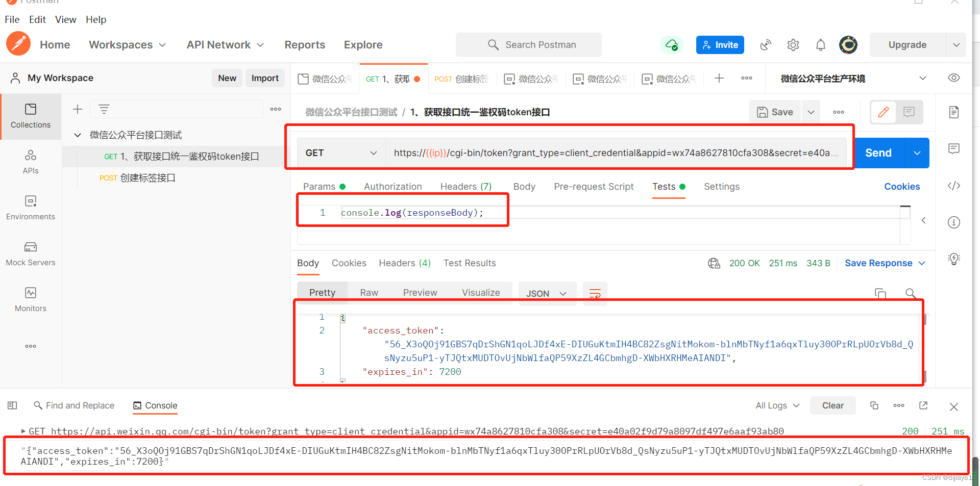Image resolution: width=980 pixels, height=486 pixels.
Task: Open Workspaces dropdown
Action: click(x=127, y=45)
